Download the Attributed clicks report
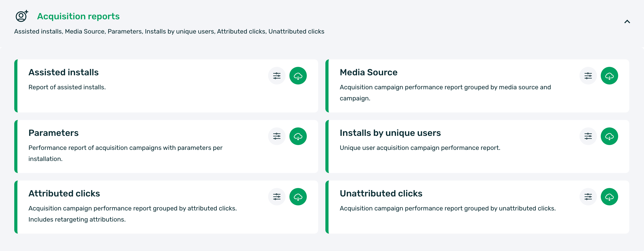This screenshot has height=251, width=644. 298,197
